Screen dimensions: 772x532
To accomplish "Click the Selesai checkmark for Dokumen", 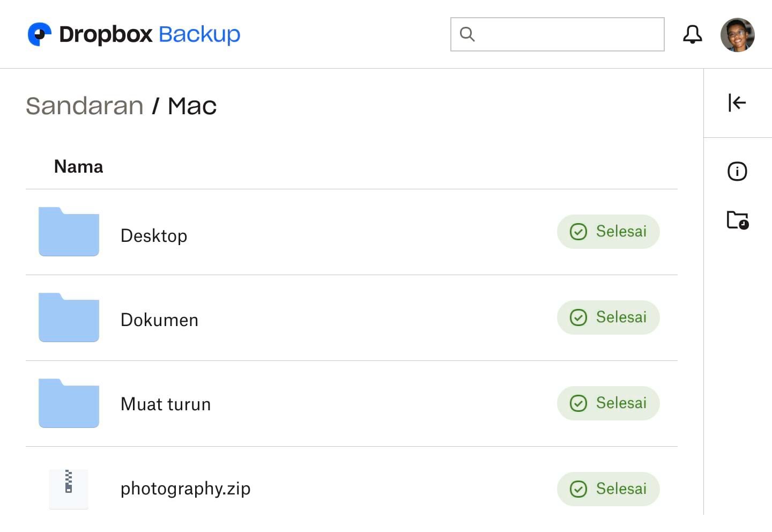I will click(578, 317).
